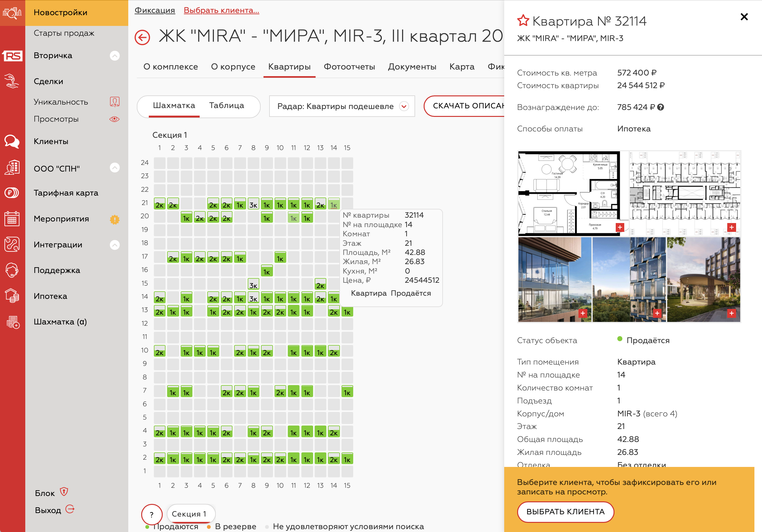
Task: Expand the ООО "СПН" menu chevron
Action: click(114, 168)
